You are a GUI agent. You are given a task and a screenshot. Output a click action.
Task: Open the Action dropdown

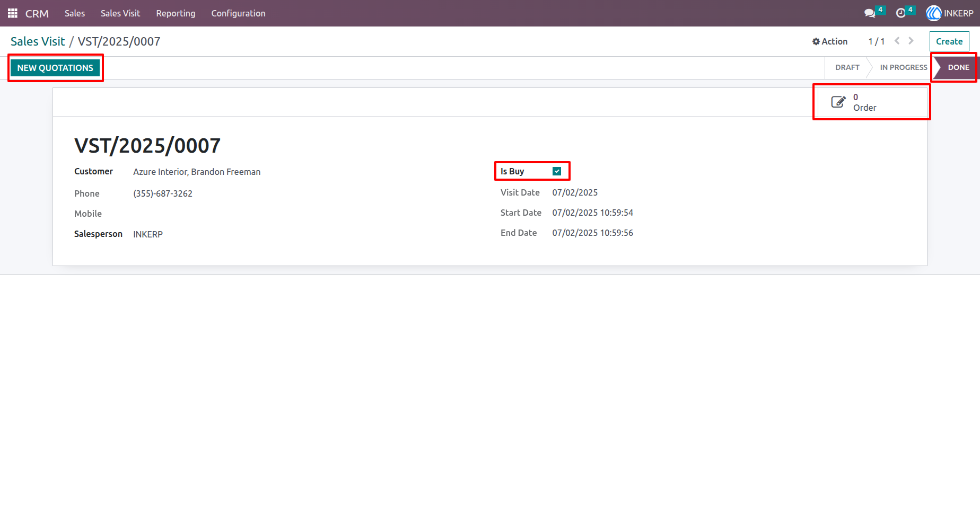tap(830, 41)
